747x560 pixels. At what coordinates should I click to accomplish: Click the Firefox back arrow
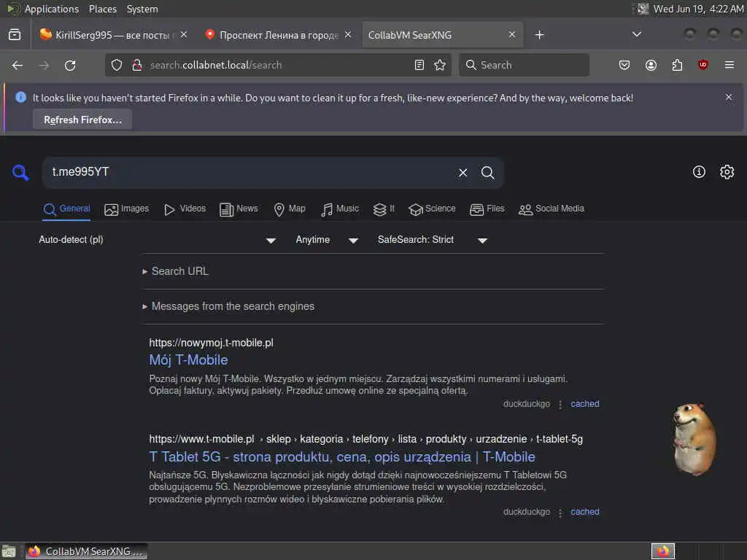pos(18,65)
